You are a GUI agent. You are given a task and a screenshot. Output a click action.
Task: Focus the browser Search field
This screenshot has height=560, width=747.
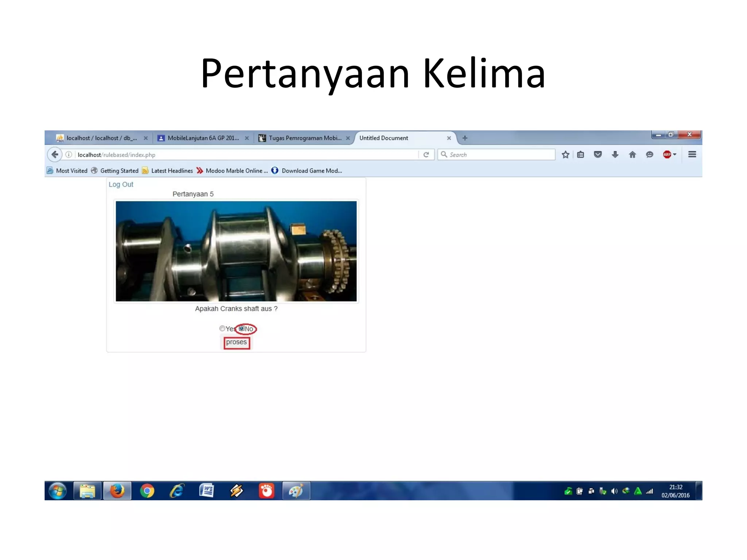pos(497,155)
